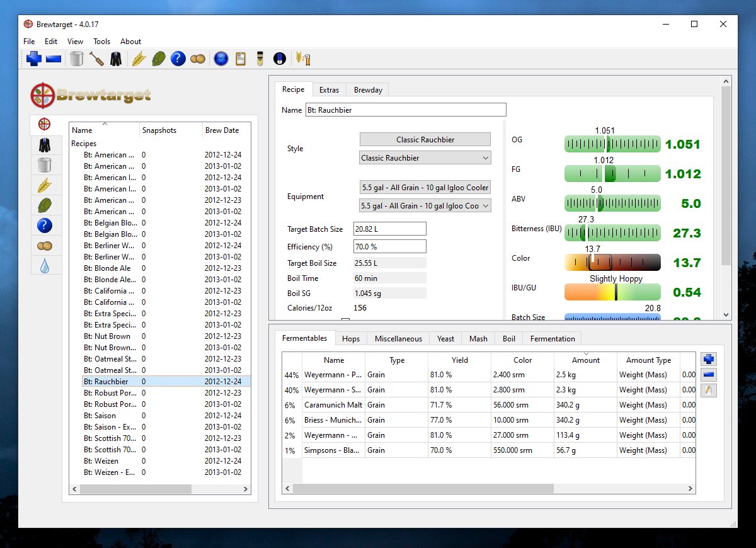756x548 pixels.
Task: Open Timers via the blue clock toolbar icon
Action: pos(220,59)
